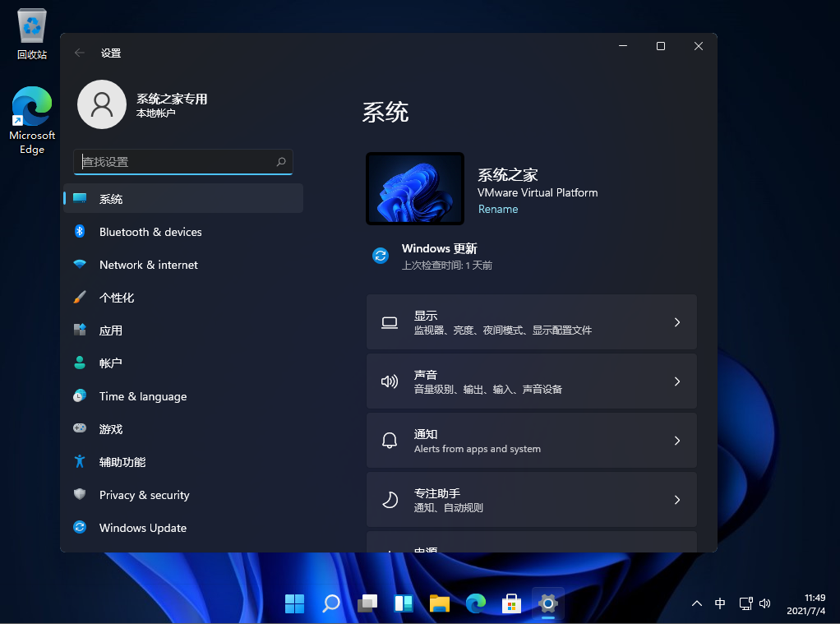The width and height of the screenshot is (840, 624).
Task: Click the 专注助手 moon icon
Action: [x=390, y=500]
